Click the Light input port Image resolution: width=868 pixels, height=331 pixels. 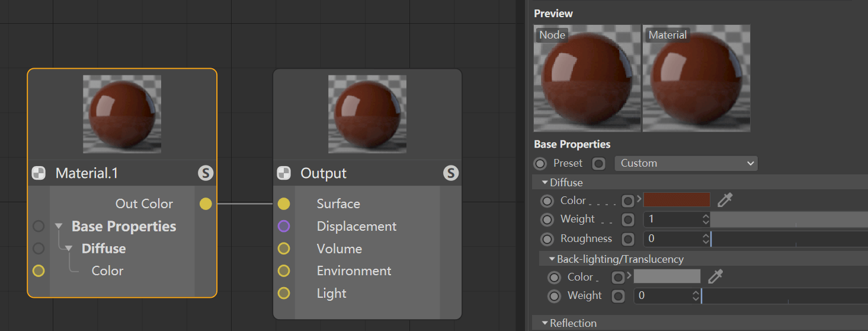click(284, 293)
